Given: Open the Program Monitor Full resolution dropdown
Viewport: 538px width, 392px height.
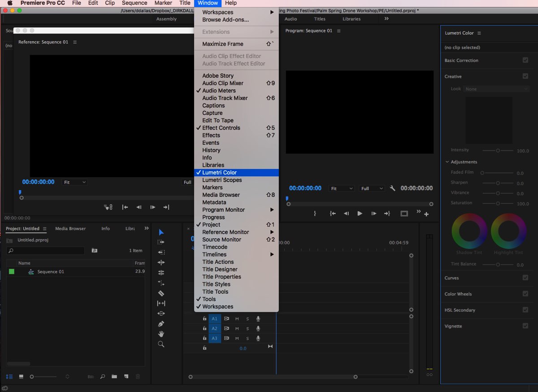Looking at the screenshot, I should point(372,188).
